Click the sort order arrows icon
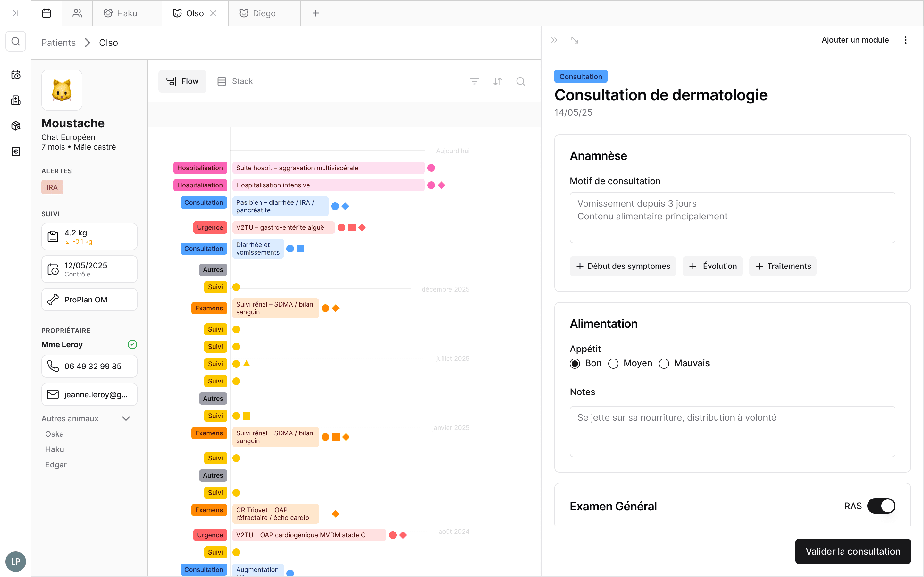 pos(497,81)
